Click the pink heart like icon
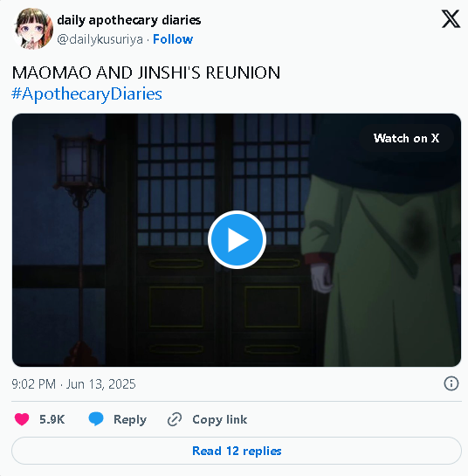Screen dimensions: 468x476 pyautogui.click(x=22, y=419)
